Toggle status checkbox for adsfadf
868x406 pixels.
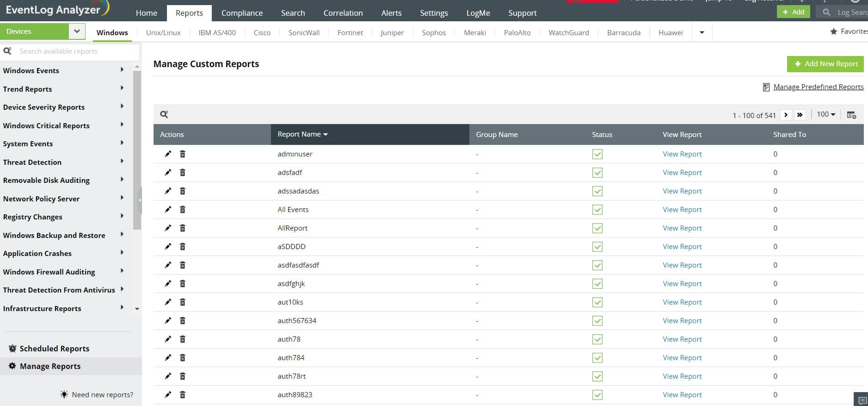(597, 173)
